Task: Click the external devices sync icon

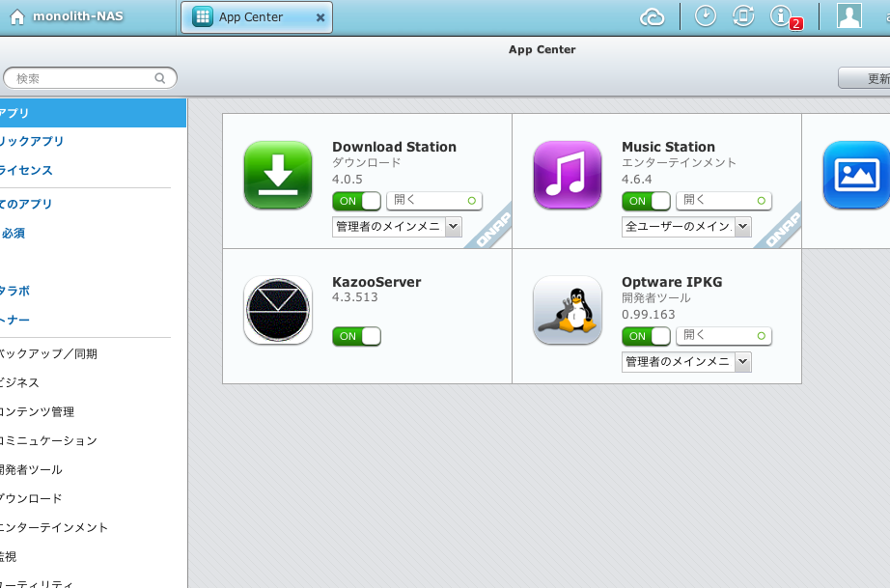Action: (743, 15)
